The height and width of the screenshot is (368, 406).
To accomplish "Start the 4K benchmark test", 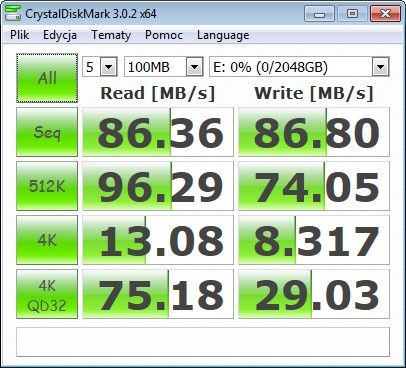I will [x=47, y=240].
